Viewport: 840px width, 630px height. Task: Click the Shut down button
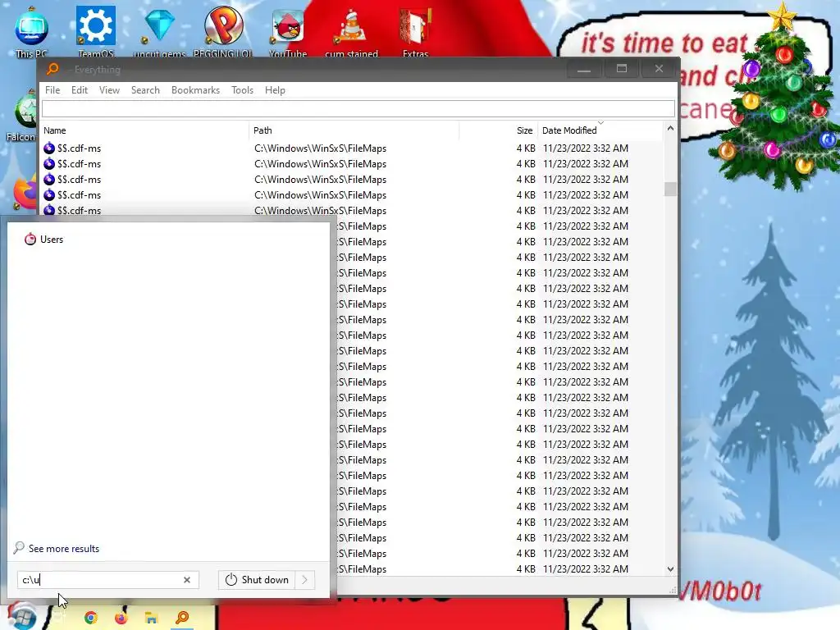[x=257, y=580]
